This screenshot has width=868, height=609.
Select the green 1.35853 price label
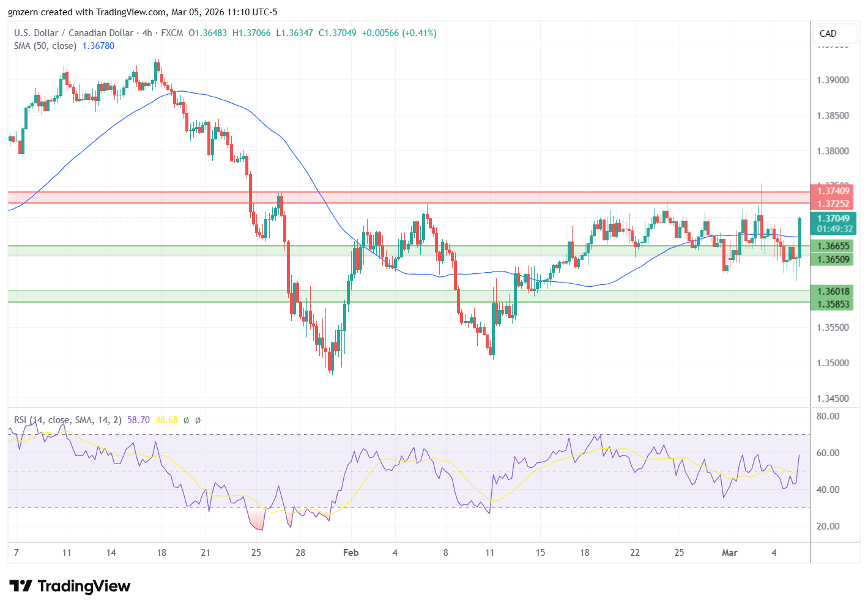coord(831,304)
